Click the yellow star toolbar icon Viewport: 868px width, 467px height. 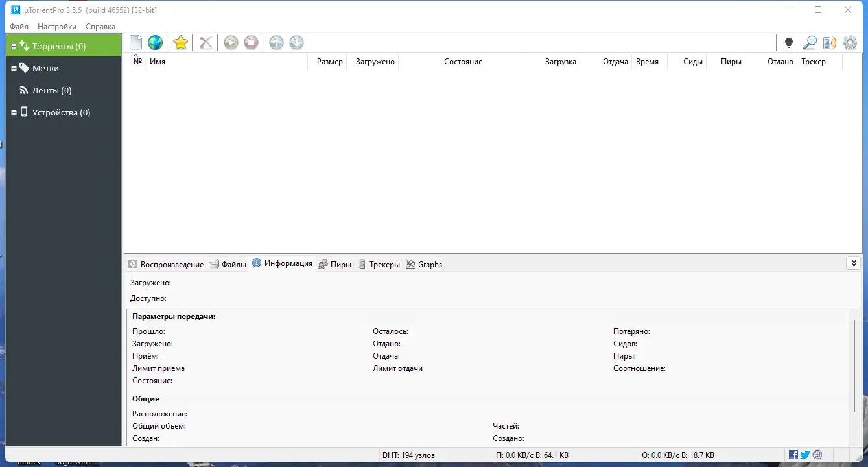[x=180, y=42]
